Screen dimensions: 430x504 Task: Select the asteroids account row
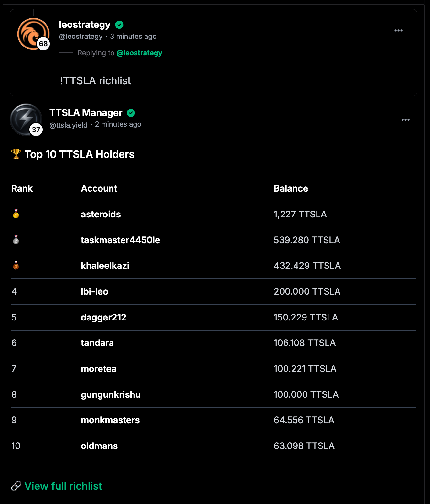tap(101, 214)
